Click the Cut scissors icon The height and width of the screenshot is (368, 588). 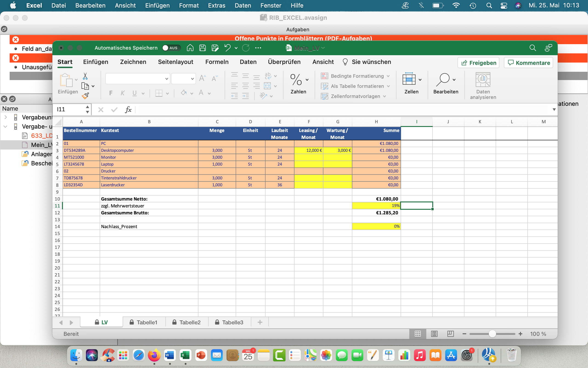click(x=85, y=76)
